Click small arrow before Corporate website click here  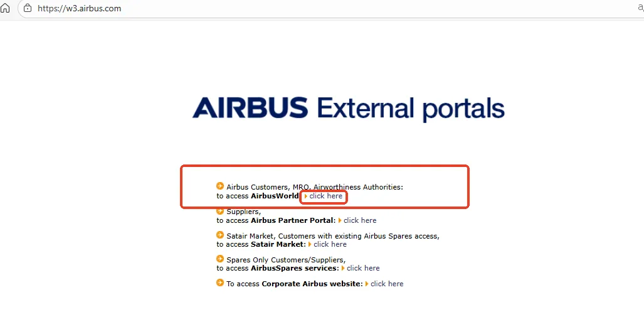(x=367, y=284)
